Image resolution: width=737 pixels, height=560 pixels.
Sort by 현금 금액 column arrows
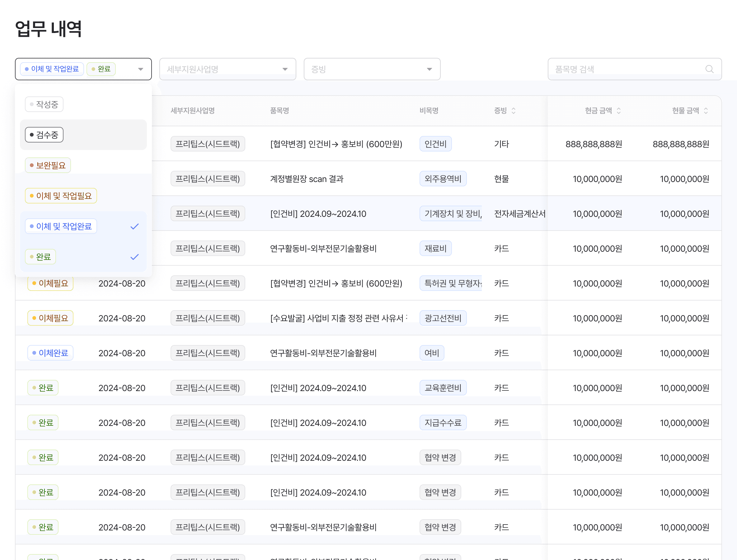pyautogui.click(x=619, y=111)
